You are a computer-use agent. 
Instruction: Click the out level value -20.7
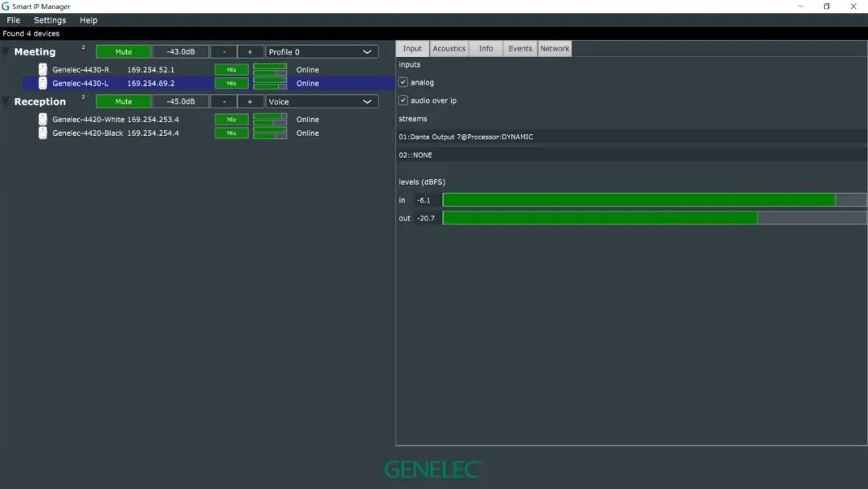click(x=426, y=218)
